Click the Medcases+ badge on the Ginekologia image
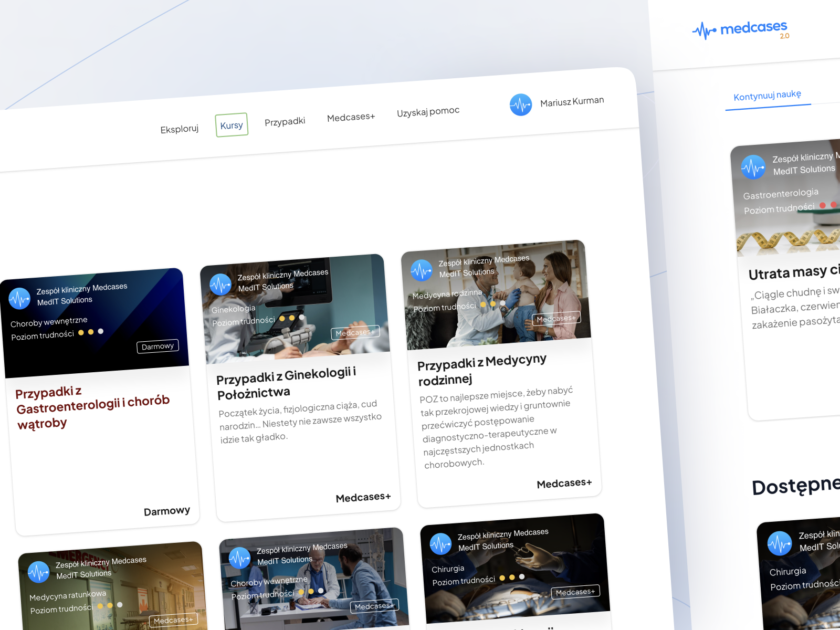The image size is (840, 630). coord(355,333)
